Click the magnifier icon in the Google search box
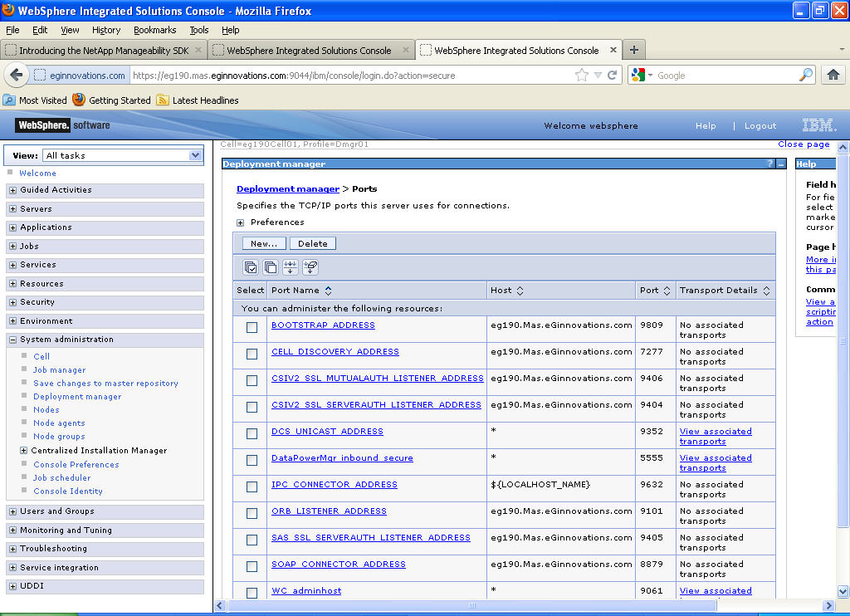850x616 pixels. (806, 75)
